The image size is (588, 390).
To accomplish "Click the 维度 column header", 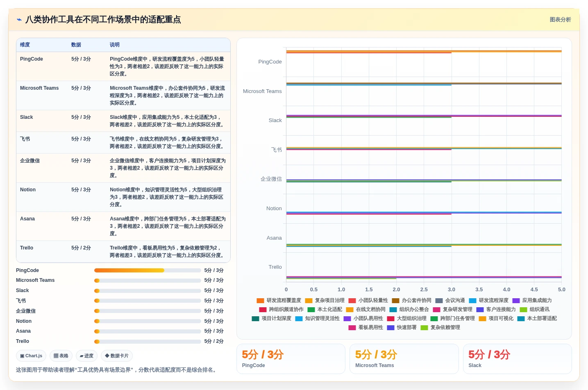I will [x=25, y=45].
